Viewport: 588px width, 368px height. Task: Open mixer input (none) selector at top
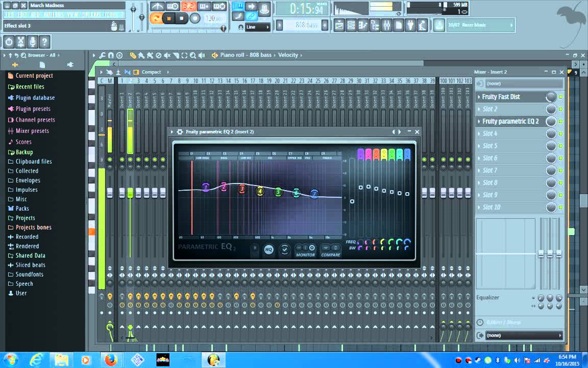tap(524, 83)
